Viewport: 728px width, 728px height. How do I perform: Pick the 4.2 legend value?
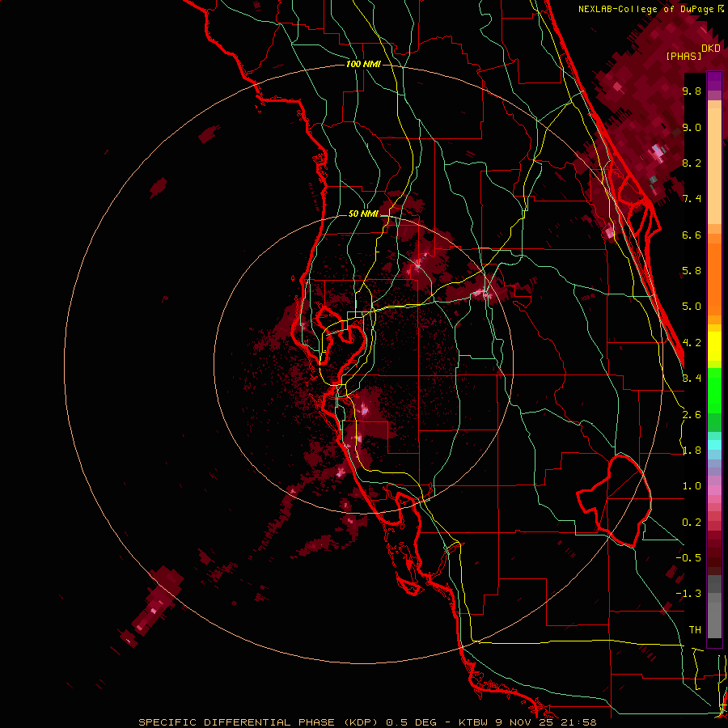692,343
